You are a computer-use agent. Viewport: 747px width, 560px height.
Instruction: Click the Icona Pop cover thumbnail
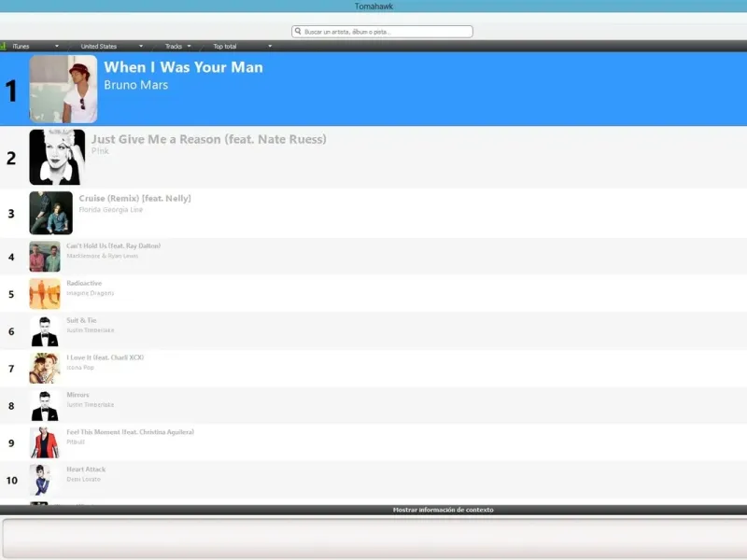pos(45,368)
